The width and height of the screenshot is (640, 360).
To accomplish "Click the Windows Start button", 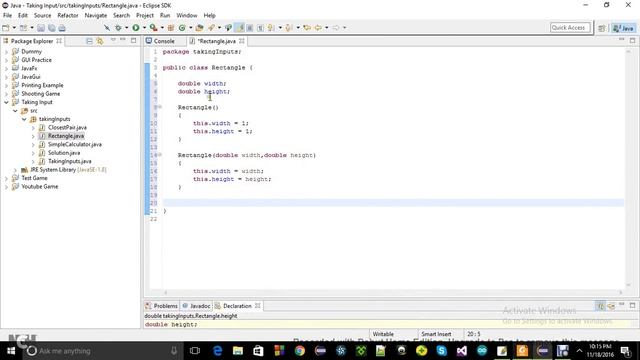I will pyautogui.click(x=11, y=351).
